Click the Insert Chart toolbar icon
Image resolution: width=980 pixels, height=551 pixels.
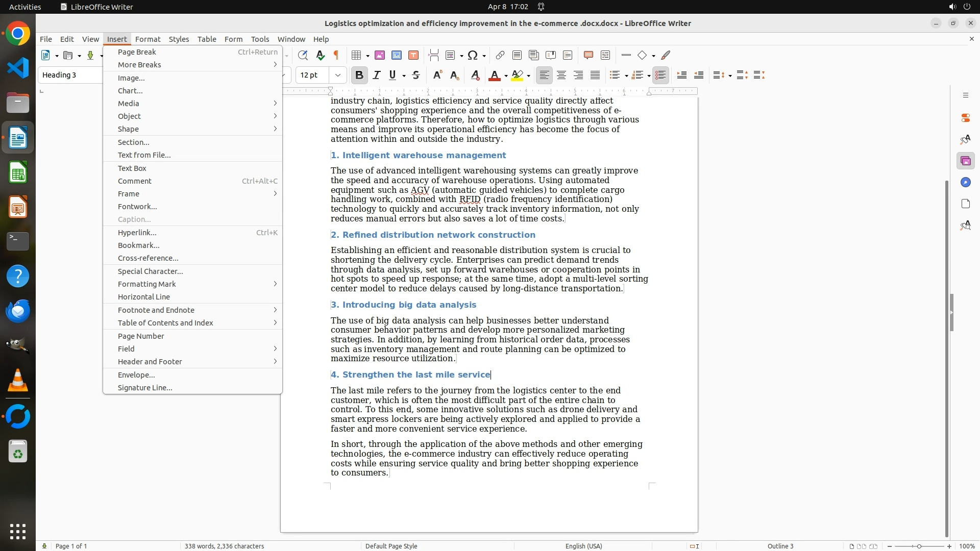click(x=397, y=55)
